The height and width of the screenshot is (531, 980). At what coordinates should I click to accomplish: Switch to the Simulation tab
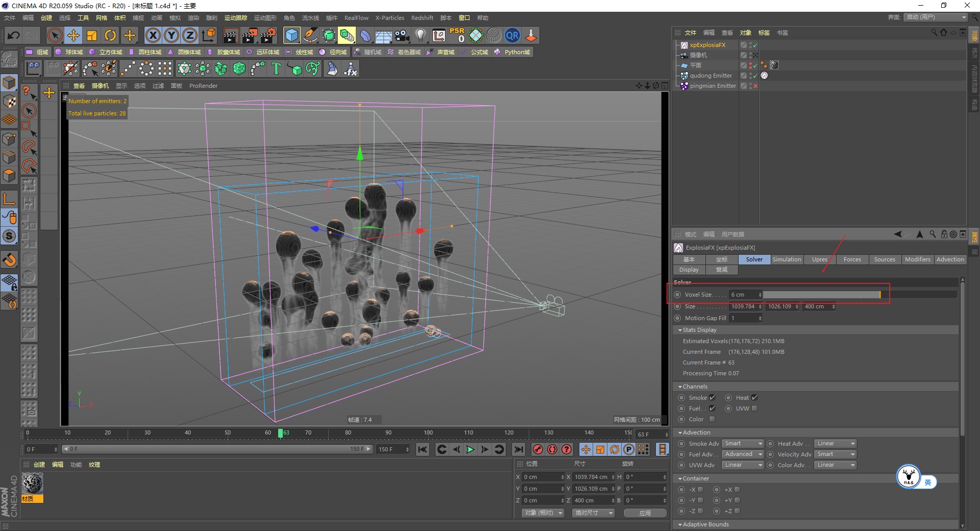coord(787,259)
